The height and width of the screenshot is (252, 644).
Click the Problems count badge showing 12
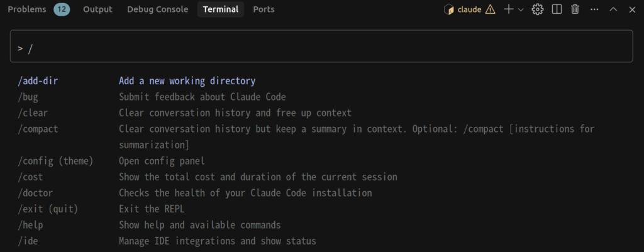[62, 9]
